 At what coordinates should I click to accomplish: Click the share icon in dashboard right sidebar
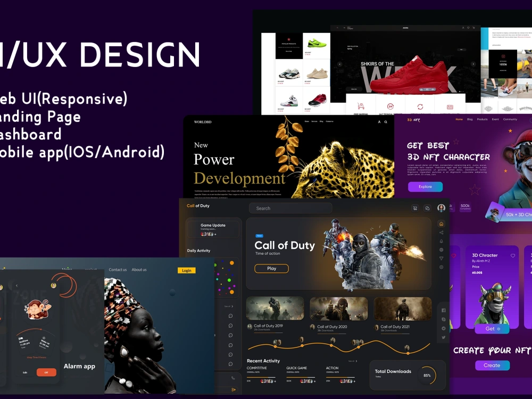coord(441,232)
